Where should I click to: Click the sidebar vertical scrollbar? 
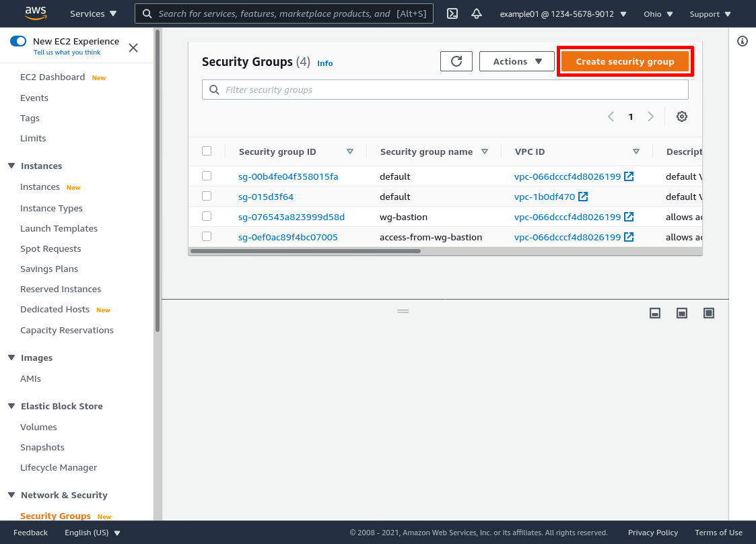[x=157, y=181]
